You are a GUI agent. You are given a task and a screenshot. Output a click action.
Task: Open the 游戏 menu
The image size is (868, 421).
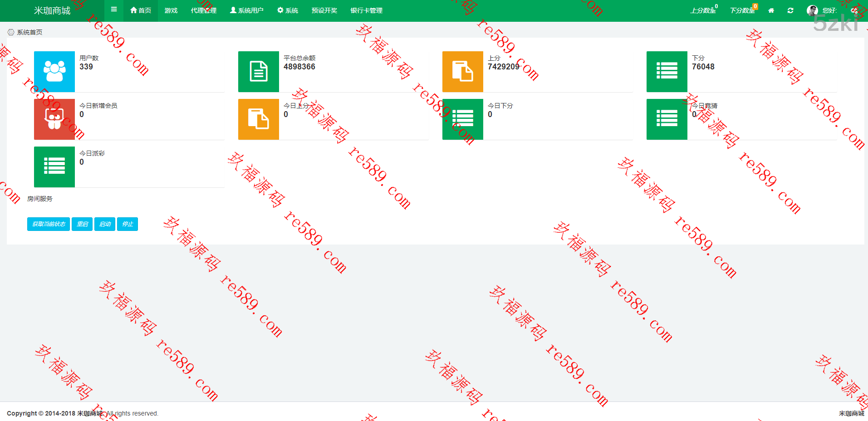click(171, 10)
